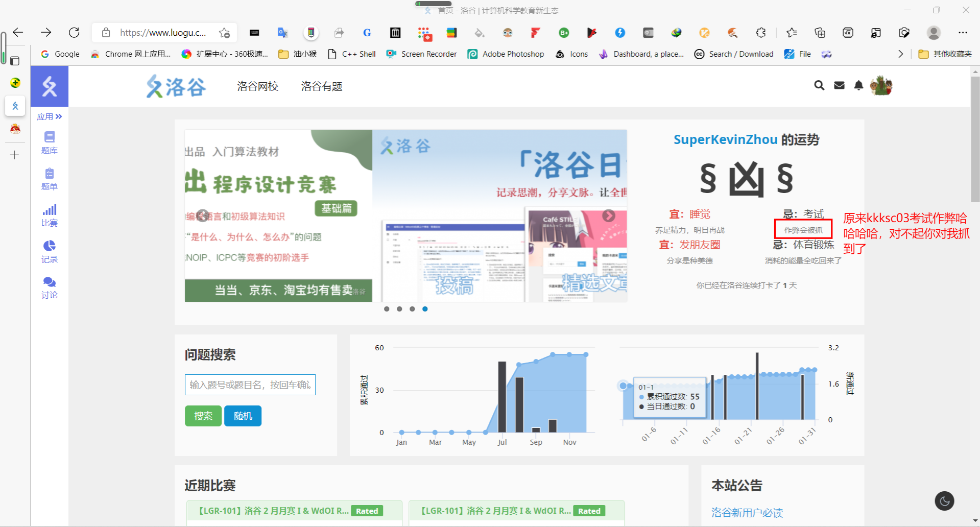Open the Search / Download bookmark
The height and width of the screenshot is (527, 980).
[734, 54]
